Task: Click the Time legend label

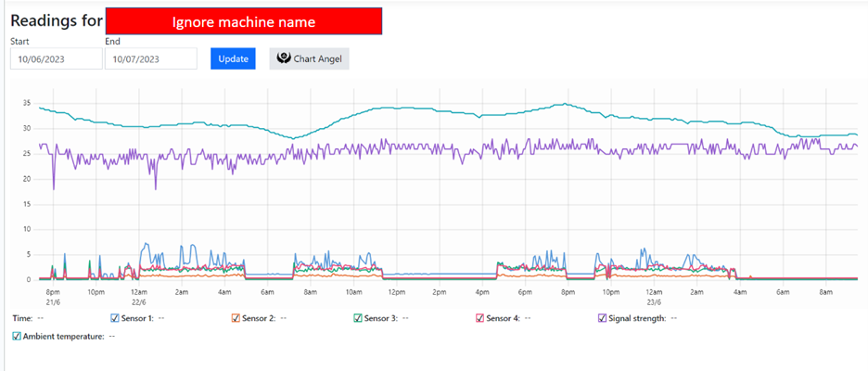Action: click(x=21, y=318)
